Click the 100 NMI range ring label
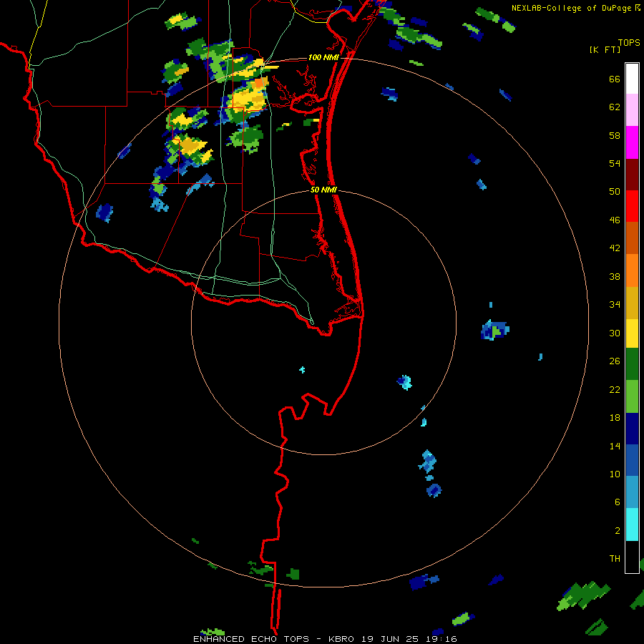Image resolution: width=644 pixels, height=644 pixels. pos(323,57)
